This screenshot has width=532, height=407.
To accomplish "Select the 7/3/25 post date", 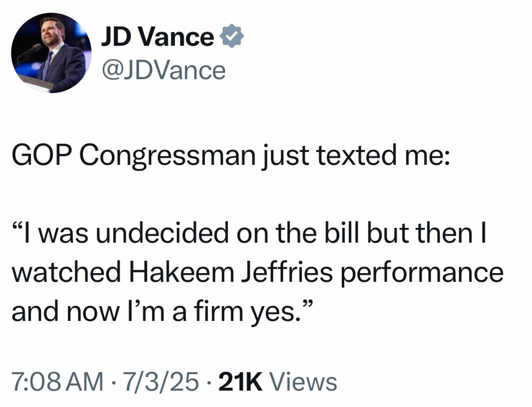I will point(161,382).
